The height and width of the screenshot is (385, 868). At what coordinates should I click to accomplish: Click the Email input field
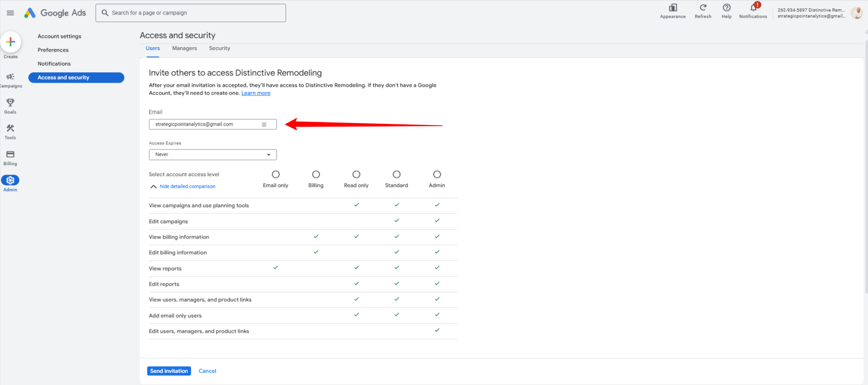coord(213,124)
